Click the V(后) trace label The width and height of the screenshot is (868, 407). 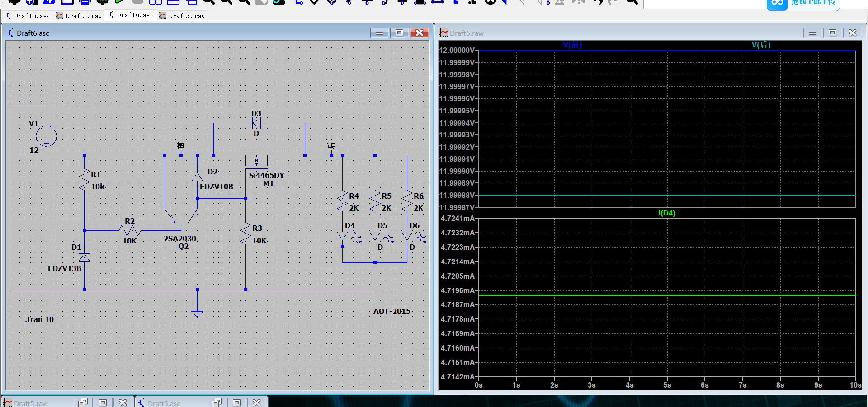coord(761,45)
